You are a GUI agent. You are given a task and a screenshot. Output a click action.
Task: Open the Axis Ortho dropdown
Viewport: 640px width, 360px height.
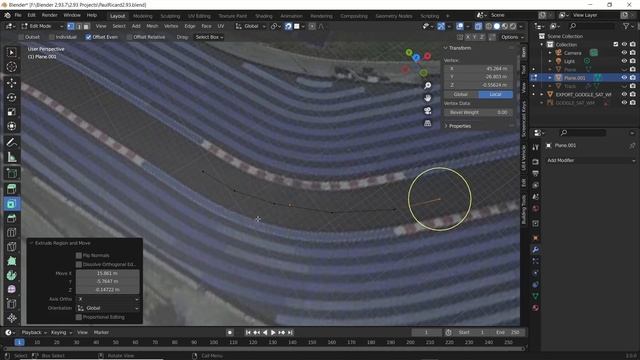108,299
